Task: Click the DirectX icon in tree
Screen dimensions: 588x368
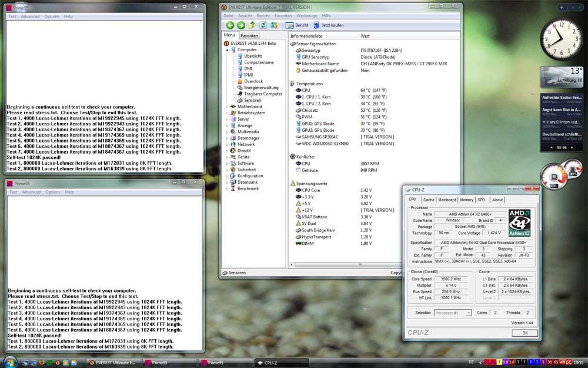Action: click(x=233, y=151)
